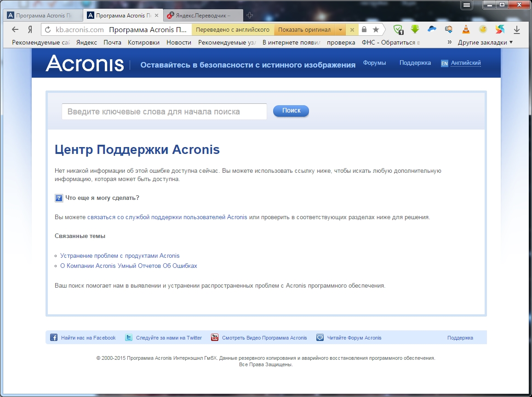
Task: Reload the page with the refresh icon
Action: [x=48, y=30]
